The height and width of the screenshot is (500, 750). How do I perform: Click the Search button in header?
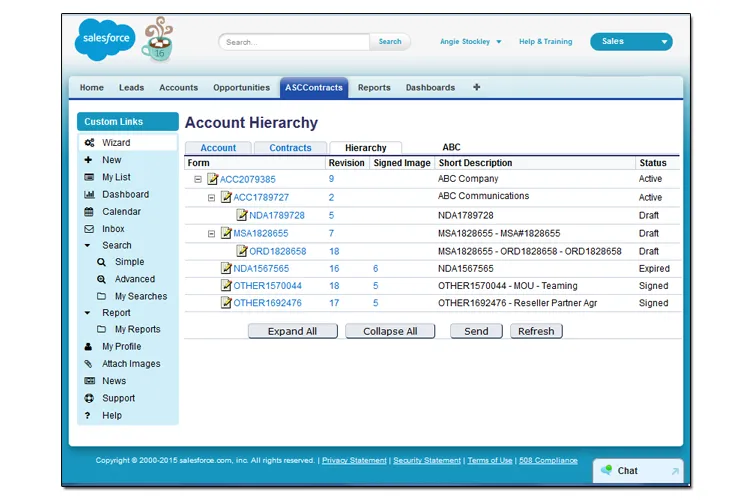(x=390, y=42)
